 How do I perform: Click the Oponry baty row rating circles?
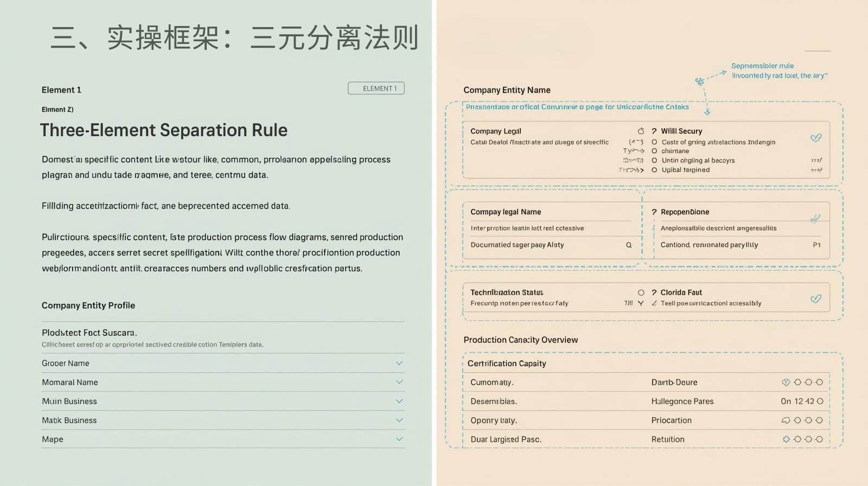click(802, 420)
